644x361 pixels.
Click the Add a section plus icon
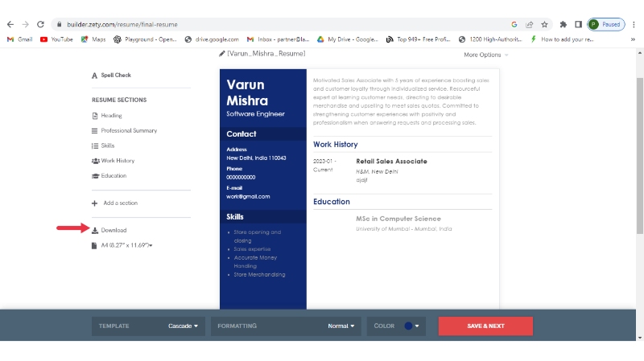(95, 203)
